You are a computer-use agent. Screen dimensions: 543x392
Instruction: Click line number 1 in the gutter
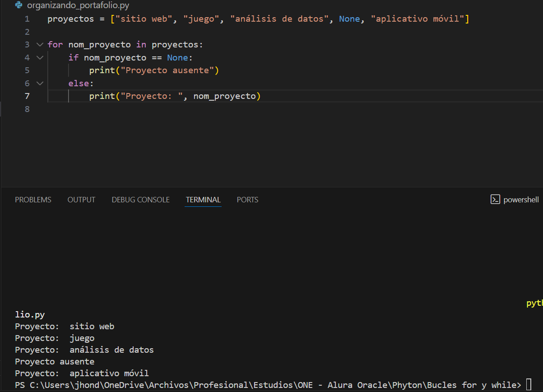[27, 19]
